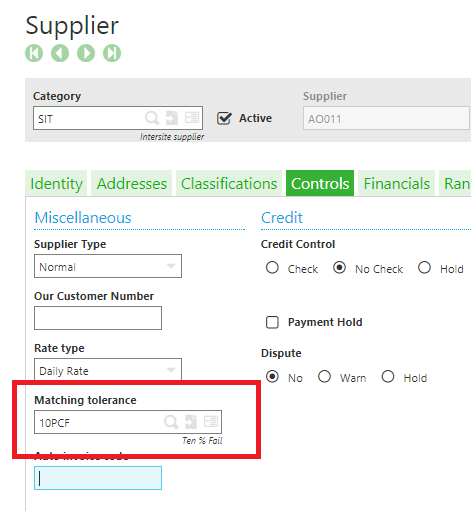471x511 pixels.
Task: Switch to the Addresses tab
Action: 132,183
